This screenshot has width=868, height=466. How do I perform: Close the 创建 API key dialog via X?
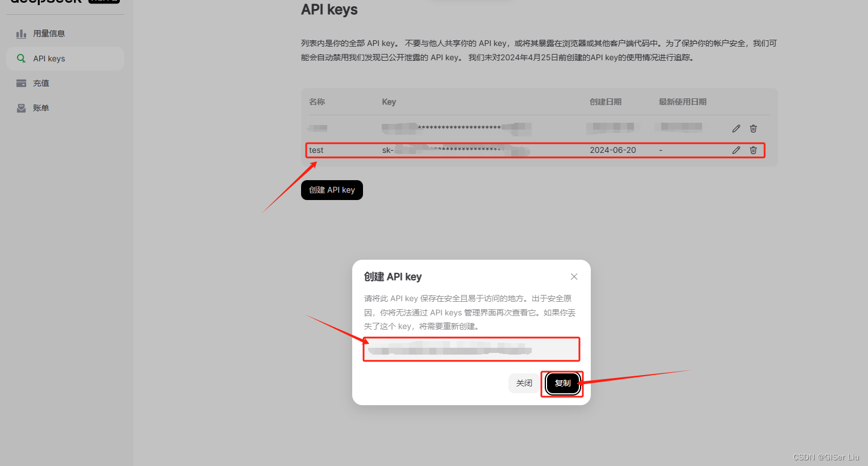coord(574,277)
